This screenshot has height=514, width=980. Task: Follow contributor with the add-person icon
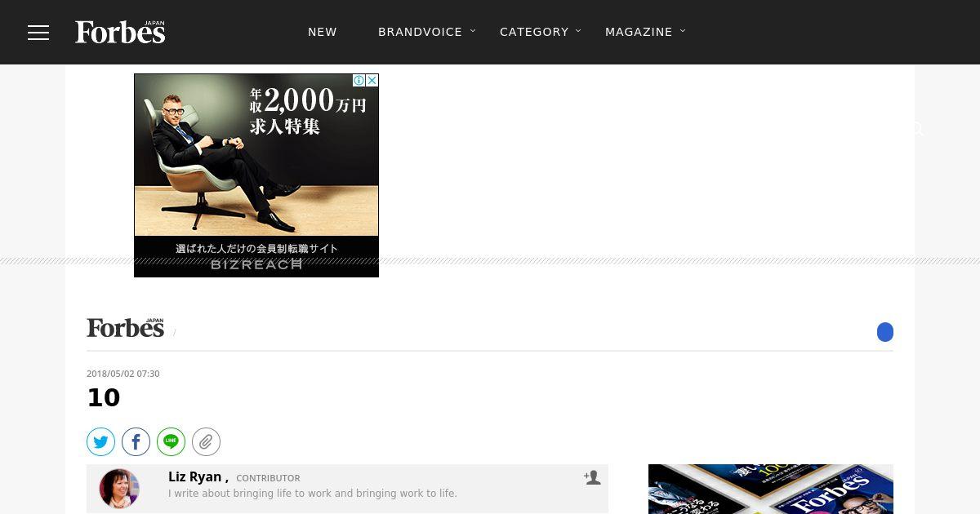coord(592,478)
